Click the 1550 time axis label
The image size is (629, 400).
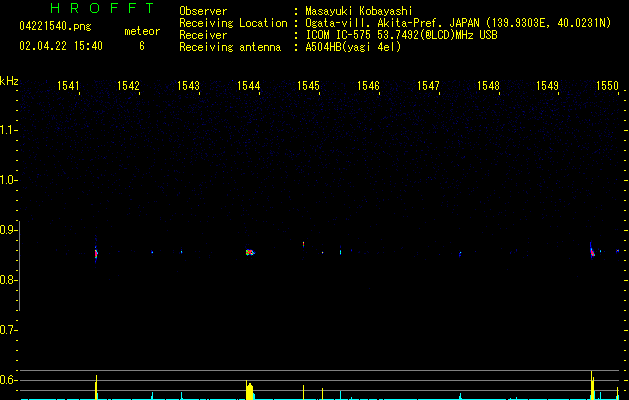click(x=608, y=85)
